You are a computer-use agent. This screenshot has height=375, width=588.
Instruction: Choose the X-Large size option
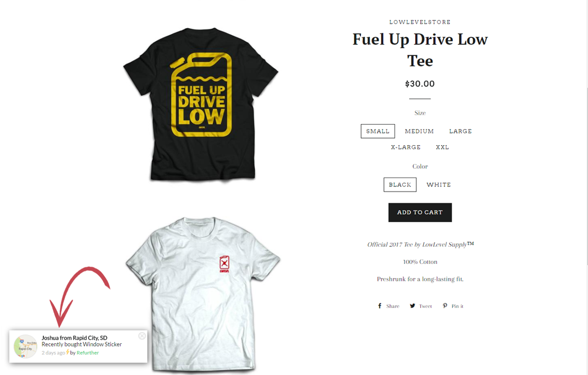click(x=406, y=148)
